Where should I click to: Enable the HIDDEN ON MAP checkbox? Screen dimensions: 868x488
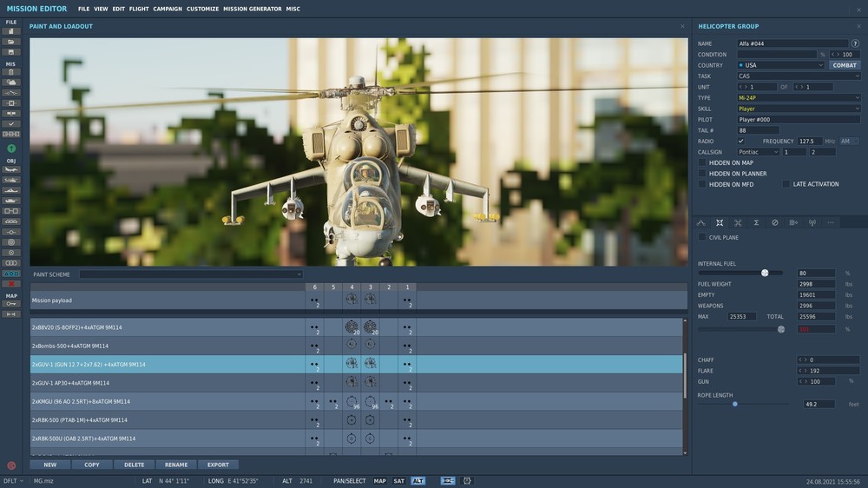(702, 162)
